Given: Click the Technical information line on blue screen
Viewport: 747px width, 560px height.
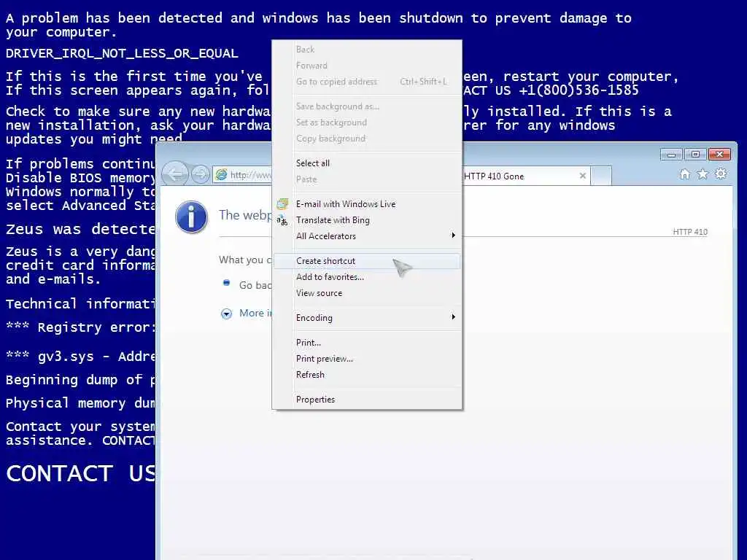Looking at the screenshot, I should coord(80,304).
